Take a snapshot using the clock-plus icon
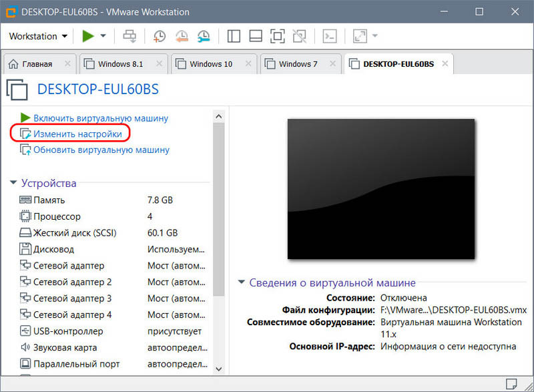 [x=160, y=36]
